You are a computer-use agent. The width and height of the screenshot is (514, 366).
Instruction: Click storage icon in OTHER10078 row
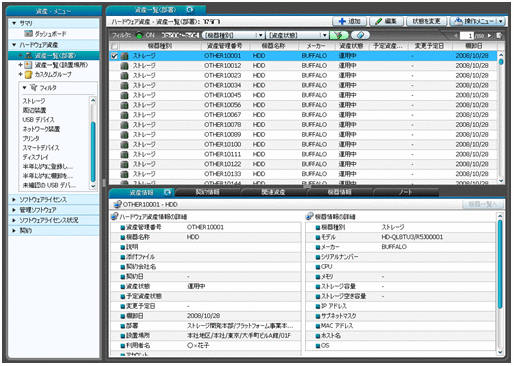click(124, 125)
